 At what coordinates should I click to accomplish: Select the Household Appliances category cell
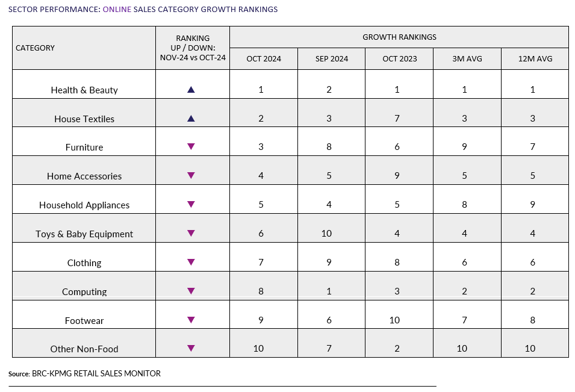(x=84, y=199)
